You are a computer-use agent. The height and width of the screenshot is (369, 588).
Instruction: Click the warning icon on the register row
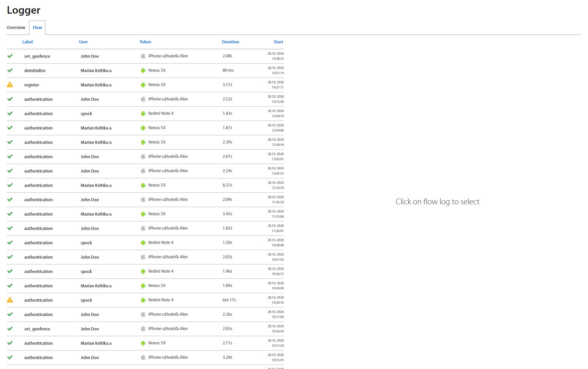10,85
